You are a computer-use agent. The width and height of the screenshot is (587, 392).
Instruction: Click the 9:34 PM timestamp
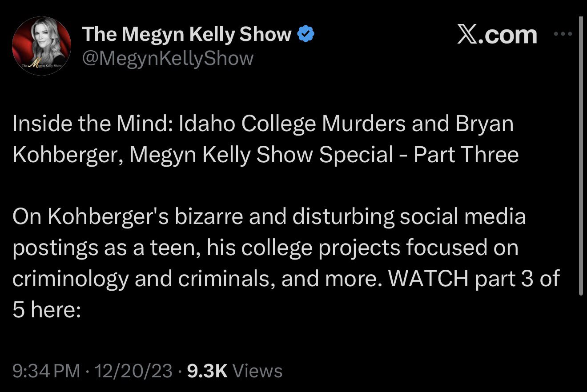pos(47,371)
